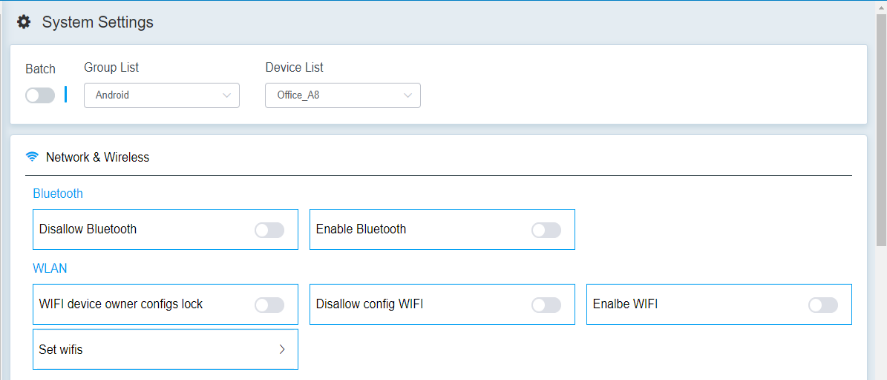Click the Bluetooth section heading
This screenshot has width=887, height=380.
click(58, 193)
